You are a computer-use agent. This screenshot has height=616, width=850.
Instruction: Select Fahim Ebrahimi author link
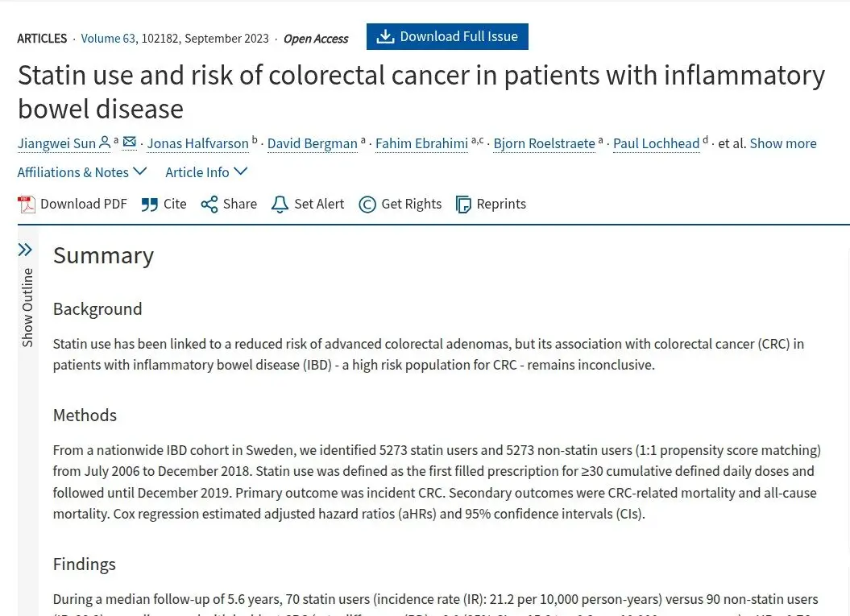421,143
